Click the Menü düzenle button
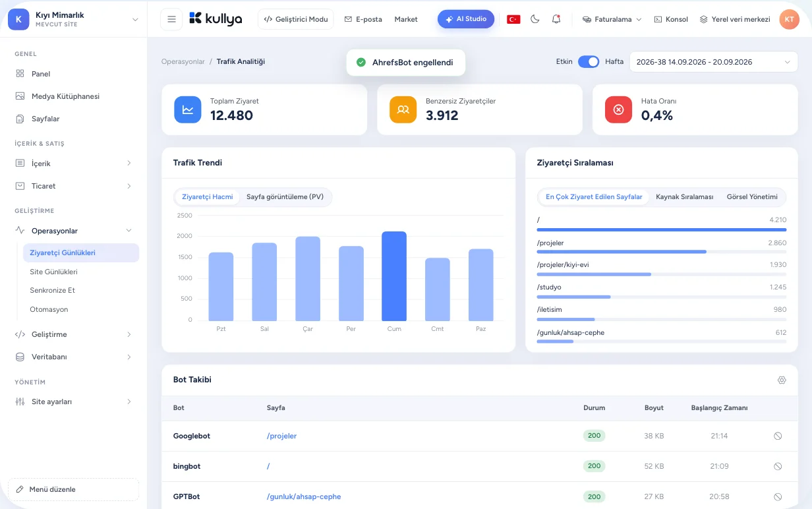This screenshot has height=509, width=812. point(74,489)
